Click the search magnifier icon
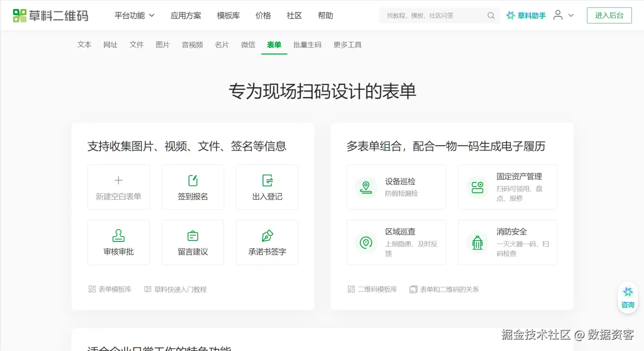This screenshot has width=644, height=351. click(491, 16)
